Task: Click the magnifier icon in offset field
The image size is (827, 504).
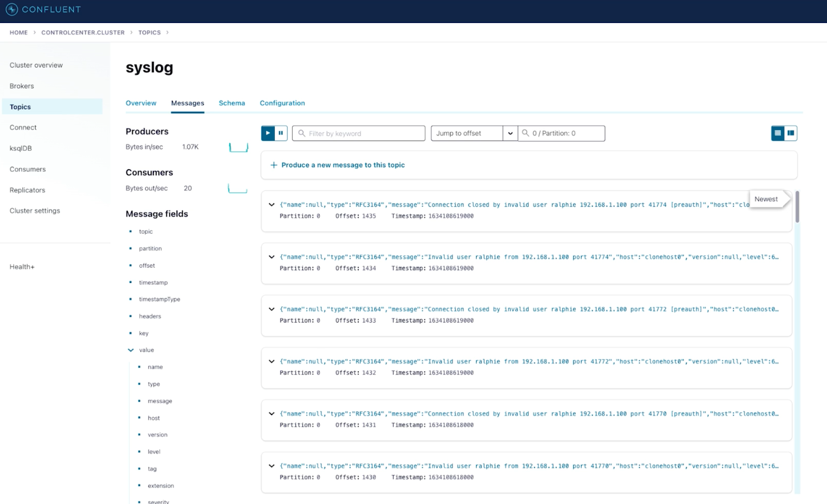Action: click(x=525, y=134)
